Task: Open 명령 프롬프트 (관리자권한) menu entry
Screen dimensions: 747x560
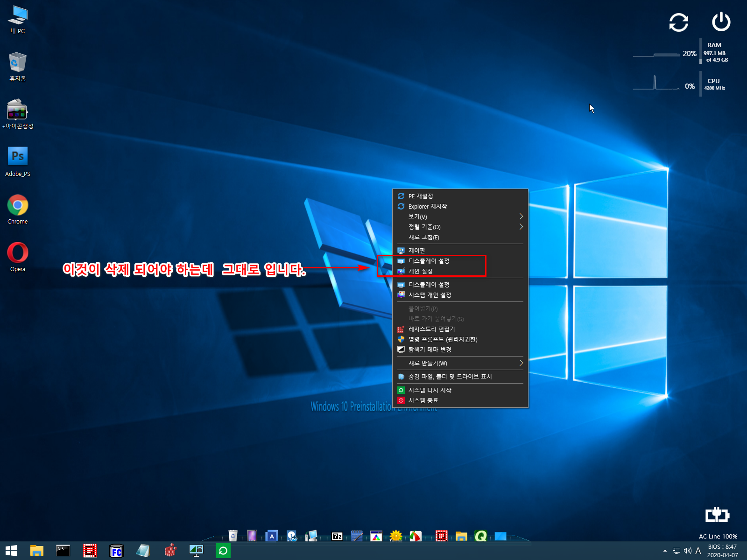Action: (460, 339)
